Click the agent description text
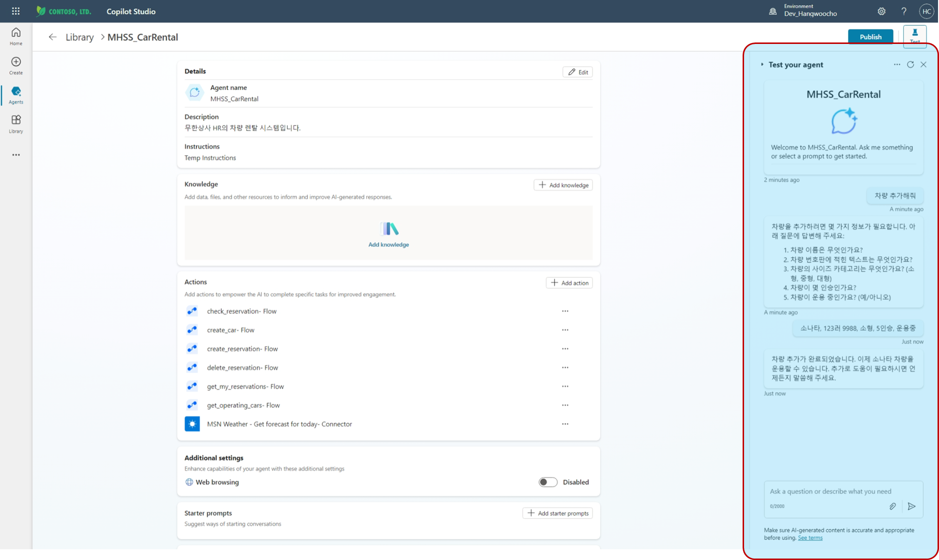The height and width of the screenshot is (560, 939). click(242, 128)
